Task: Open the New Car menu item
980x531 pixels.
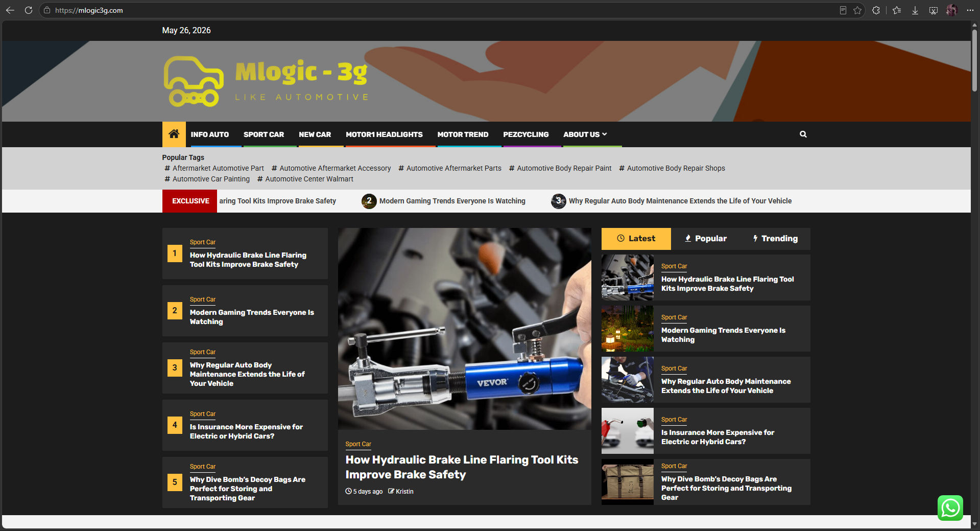Action: (315, 134)
